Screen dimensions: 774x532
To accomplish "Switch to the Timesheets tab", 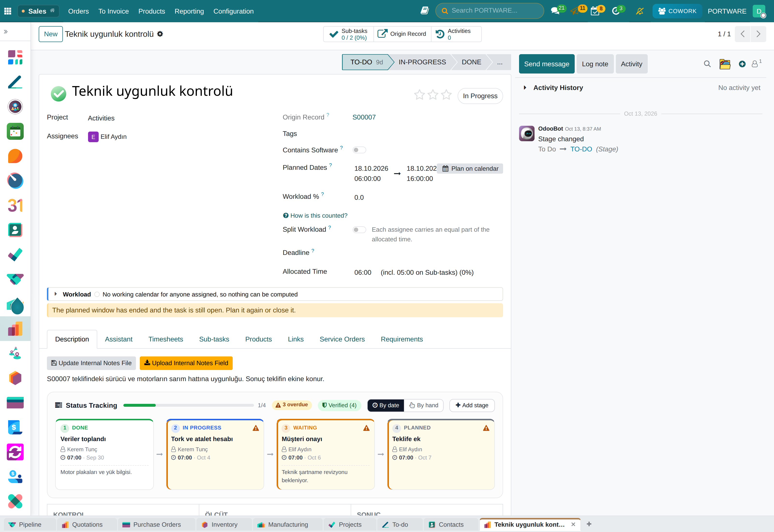I will pos(166,339).
